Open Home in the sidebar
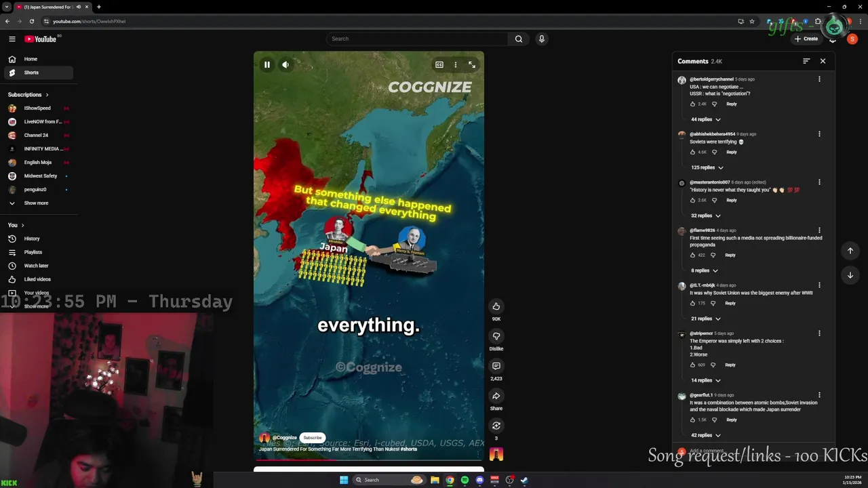 [x=39, y=59]
